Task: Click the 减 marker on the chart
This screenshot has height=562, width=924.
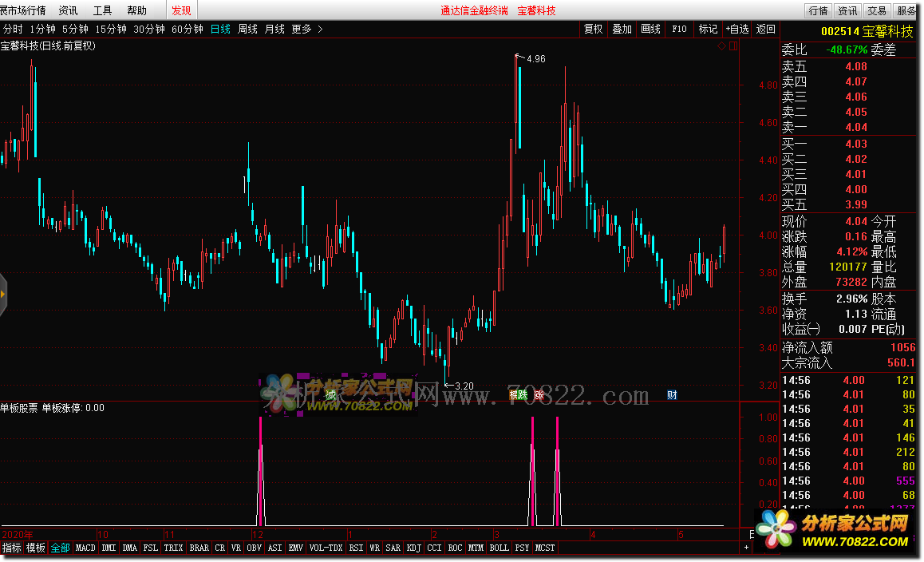Action: [331, 395]
